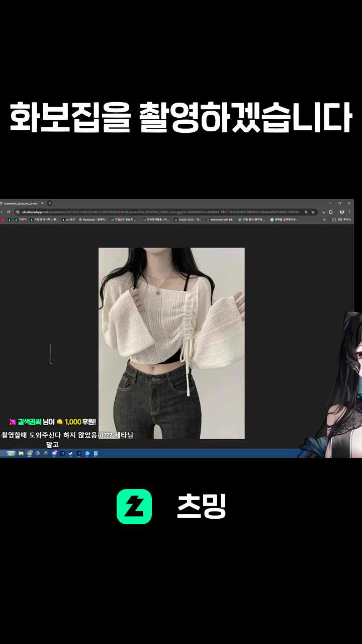Open the all bookmarks folder
The height and width of the screenshot is (644, 362).
click(341, 219)
